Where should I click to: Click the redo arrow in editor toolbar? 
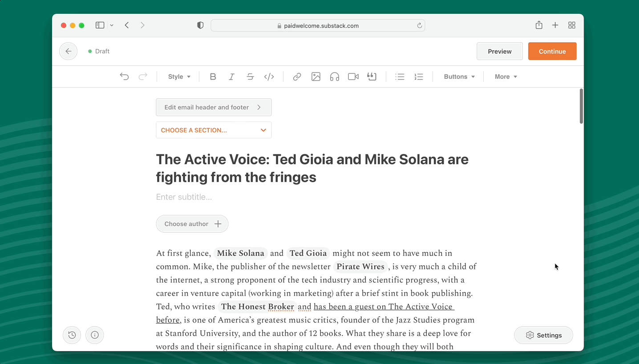pos(143,77)
